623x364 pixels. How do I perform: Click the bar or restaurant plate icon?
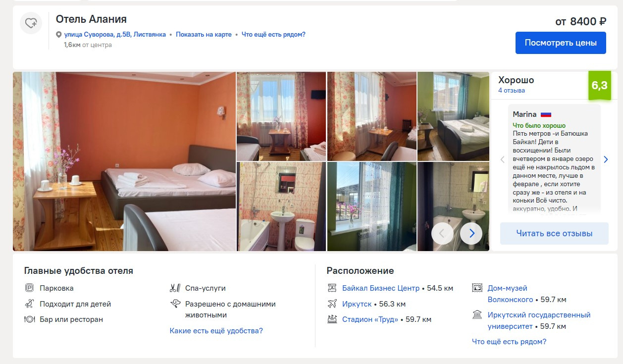29,319
